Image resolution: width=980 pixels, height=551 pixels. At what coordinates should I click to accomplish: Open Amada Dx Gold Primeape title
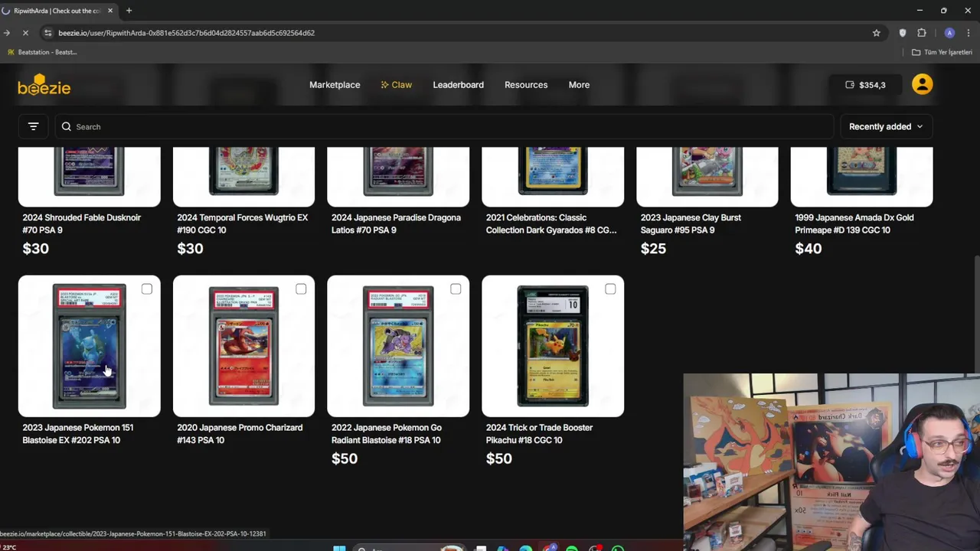[854, 223]
